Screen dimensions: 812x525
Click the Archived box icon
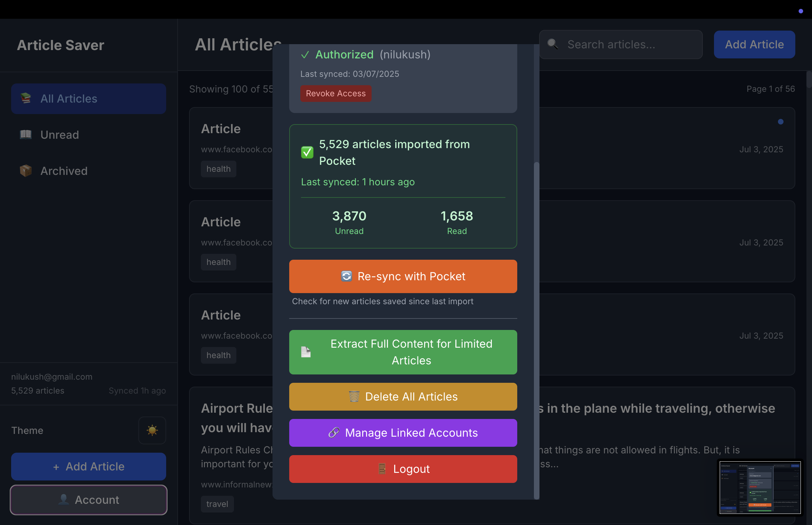coord(26,171)
